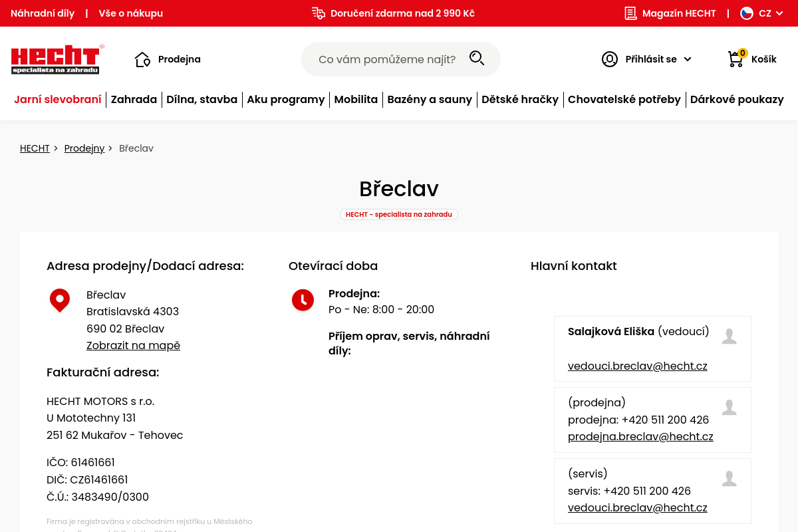
Task: Open Dárkové poukazy menu item
Action: point(737,100)
